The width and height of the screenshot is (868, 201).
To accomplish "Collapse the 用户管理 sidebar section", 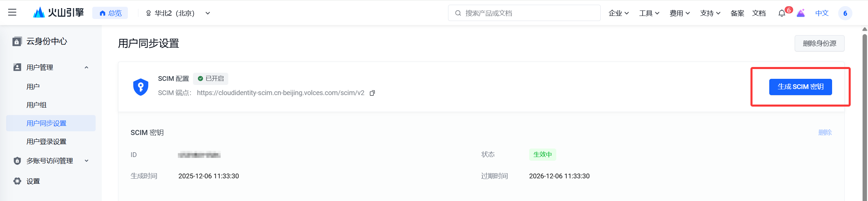I will pyautogui.click(x=86, y=67).
